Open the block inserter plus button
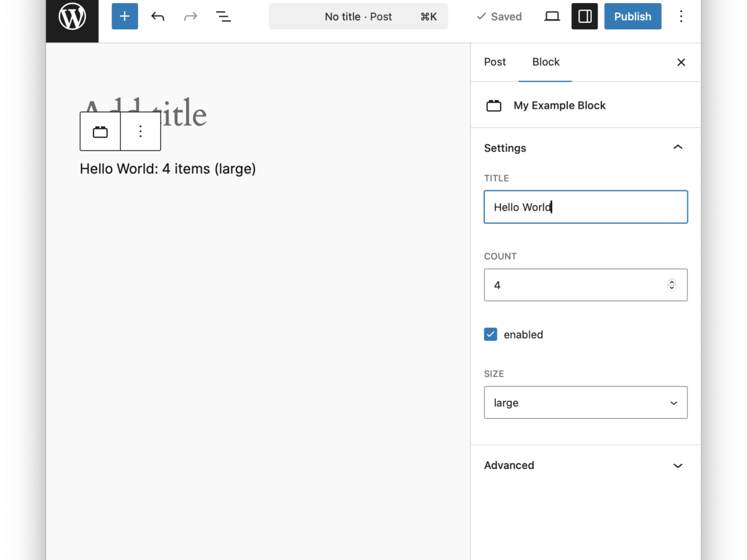747x560 pixels. click(x=125, y=16)
